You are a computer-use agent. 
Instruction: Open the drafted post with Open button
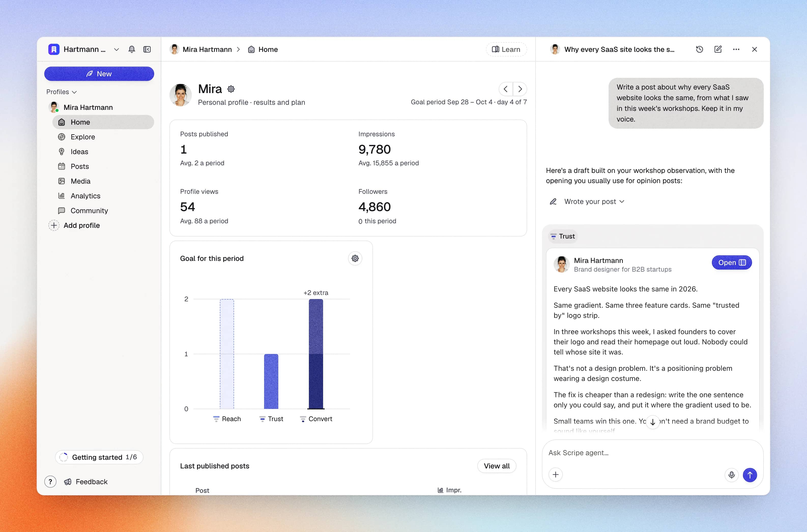click(732, 263)
